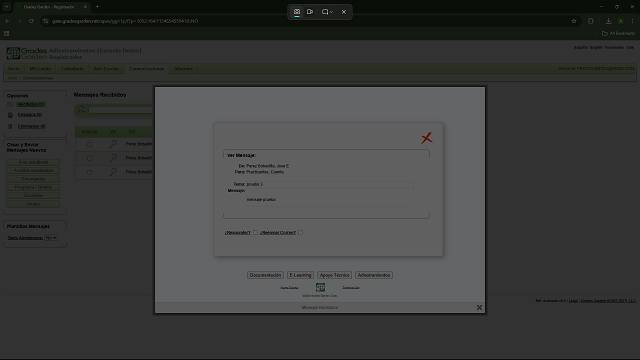
Task: Close the screen capture toolbar
Action: 344,12
